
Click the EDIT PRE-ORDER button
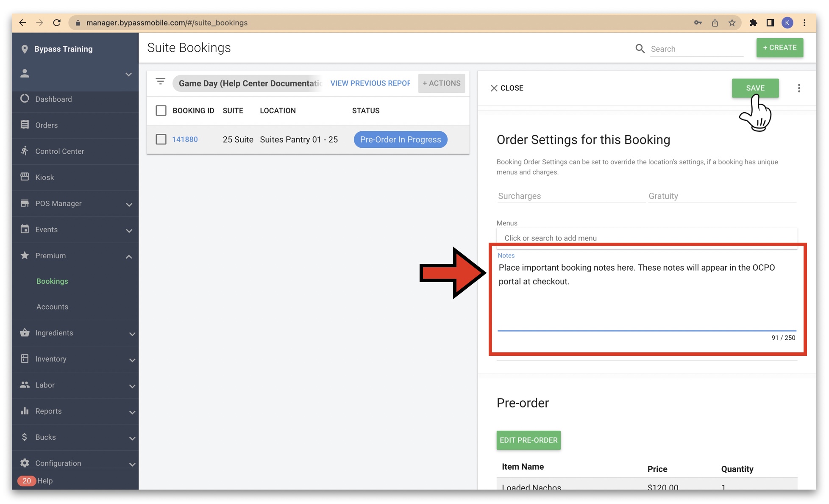tap(528, 440)
